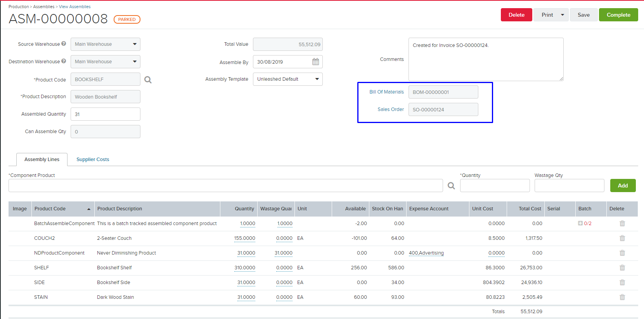The image size is (644, 319).
Task: Open Component Product search magnifier
Action: pos(451,186)
